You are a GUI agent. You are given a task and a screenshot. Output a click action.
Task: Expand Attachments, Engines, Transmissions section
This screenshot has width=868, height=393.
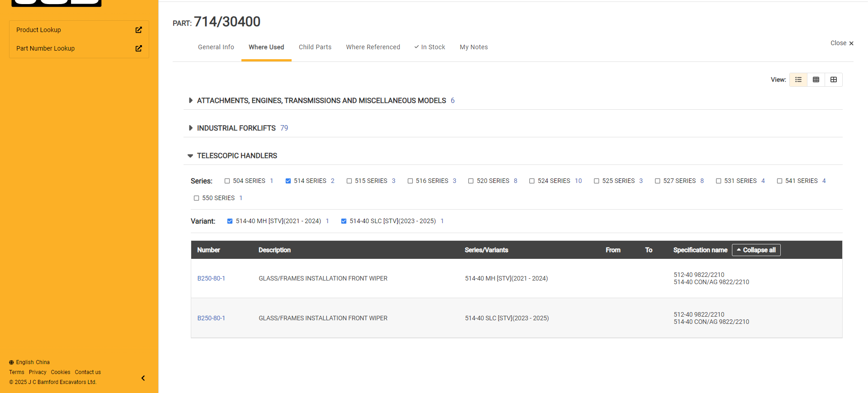190,101
